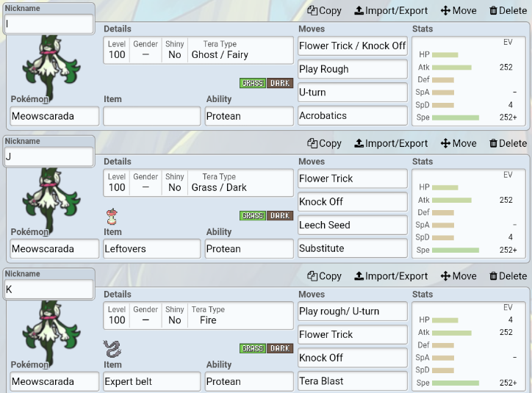Viewport: 532px width, 393px height.
Task: Click the Delete trash icon for set J
Action: click(x=493, y=143)
